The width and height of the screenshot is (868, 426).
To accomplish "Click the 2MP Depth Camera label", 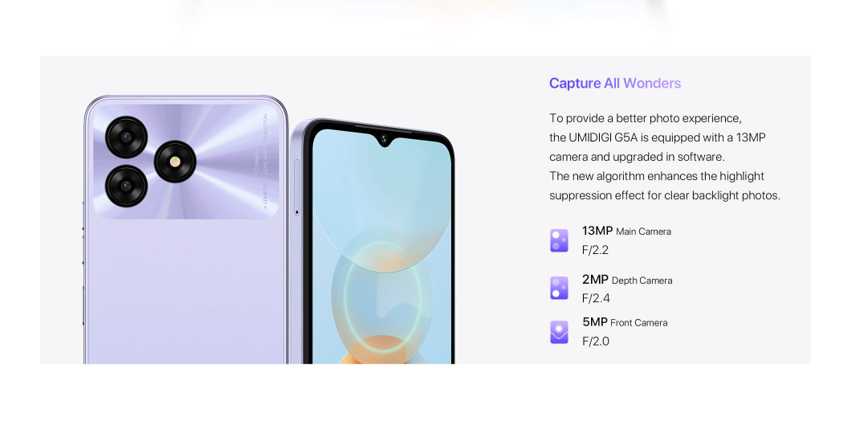I will click(627, 280).
